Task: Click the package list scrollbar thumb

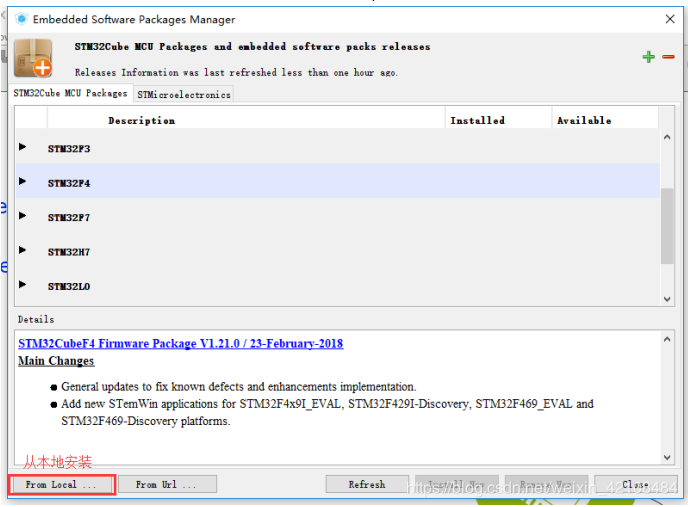Action: pos(667,226)
